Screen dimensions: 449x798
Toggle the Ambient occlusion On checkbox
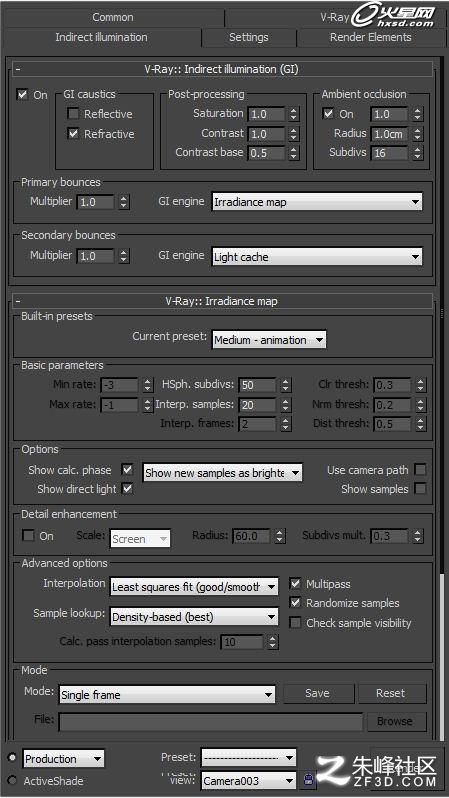pos(329,113)
